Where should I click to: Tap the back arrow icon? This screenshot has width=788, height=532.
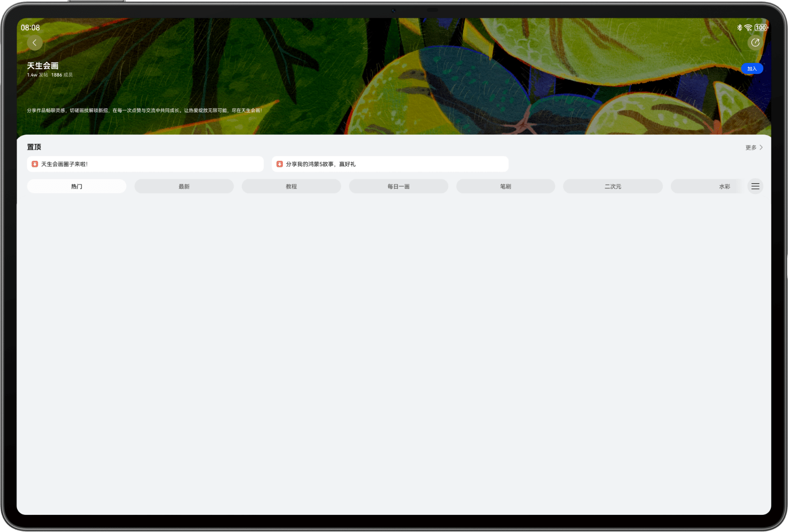[x=34, y=43]
